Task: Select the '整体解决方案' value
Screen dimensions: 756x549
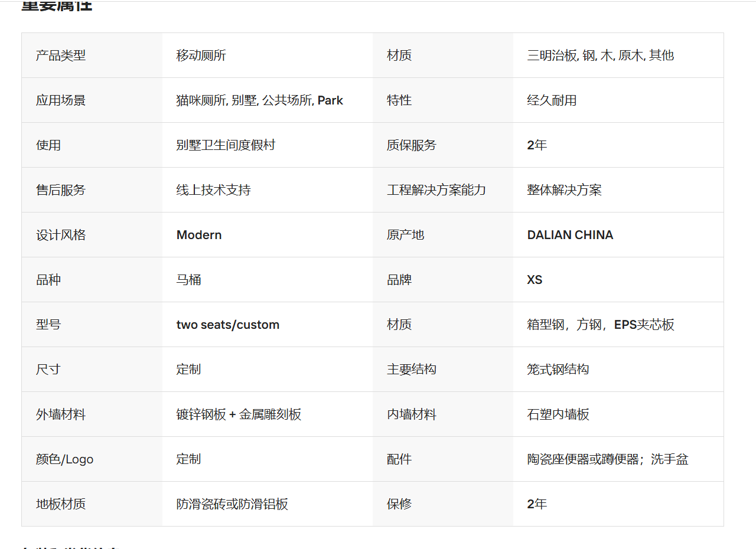Action: point(565,190)
